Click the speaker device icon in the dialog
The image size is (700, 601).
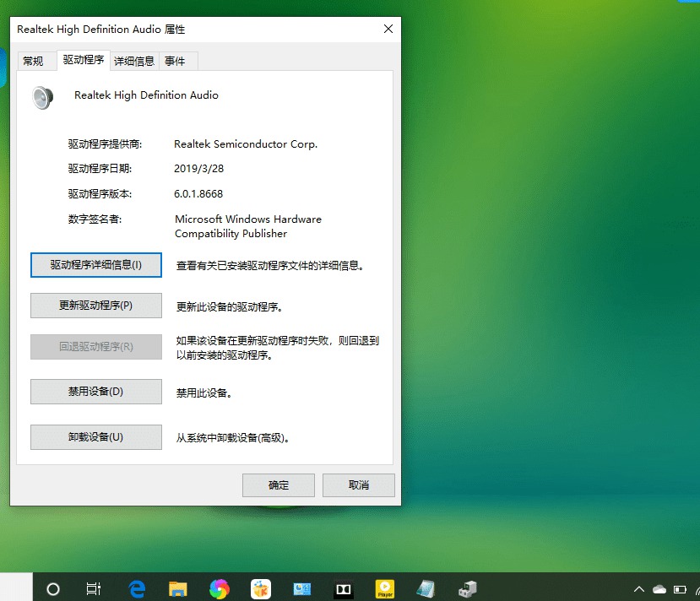43,97
